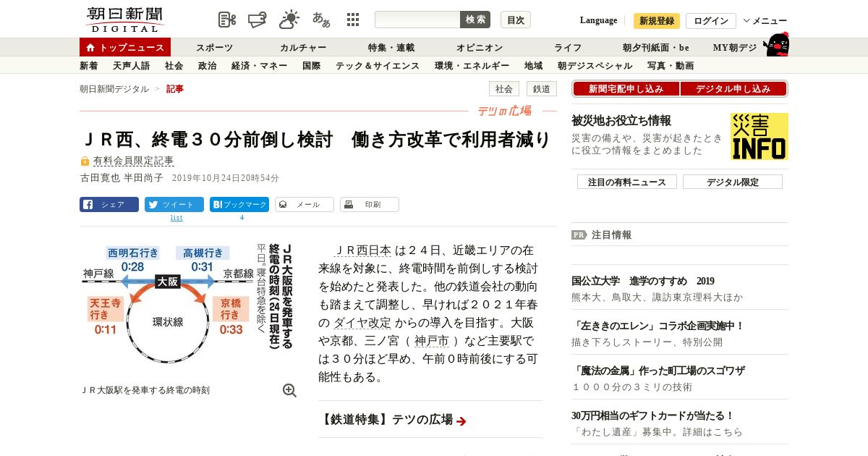Click JR西日本 keyword link

click(363, 250)
